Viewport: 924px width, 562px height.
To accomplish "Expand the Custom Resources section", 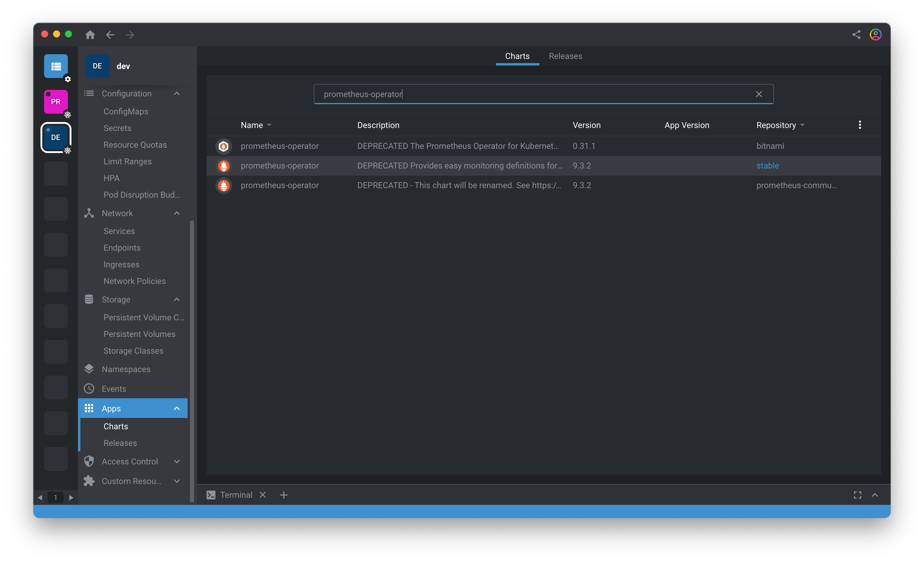I will (176, 481).
